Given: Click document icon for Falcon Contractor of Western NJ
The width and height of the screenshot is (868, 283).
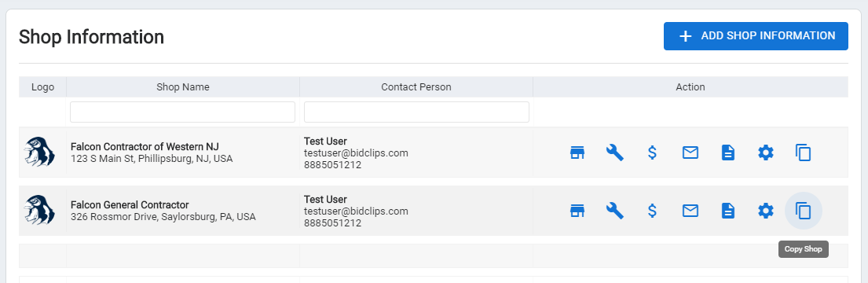Looking at the screenshot, I should click(728, 153).
